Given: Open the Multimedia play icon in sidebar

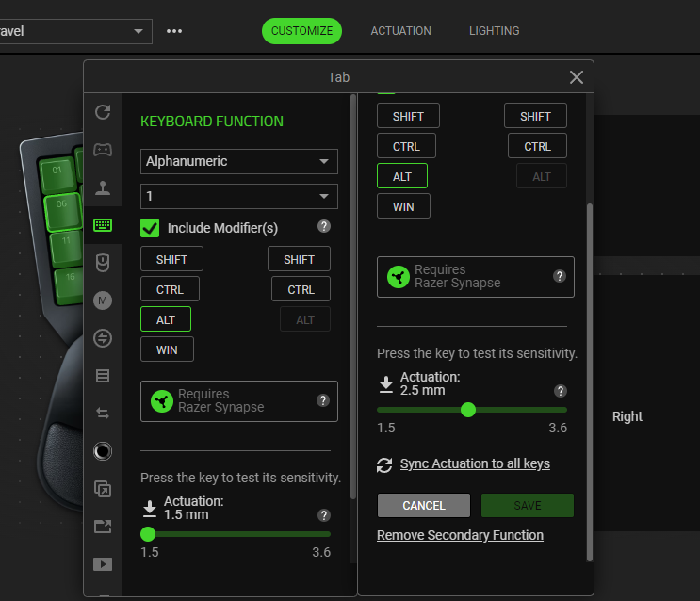Looking at the screenshot, I should point(103,564).
